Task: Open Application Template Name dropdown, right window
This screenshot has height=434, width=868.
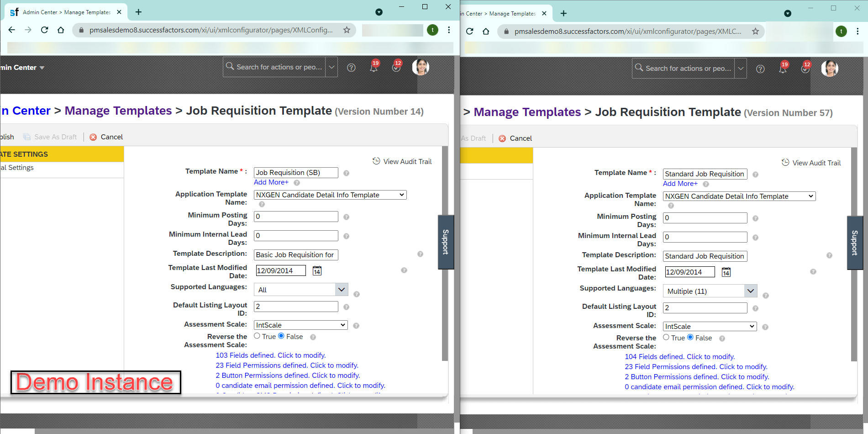Action: pos(739,196)
